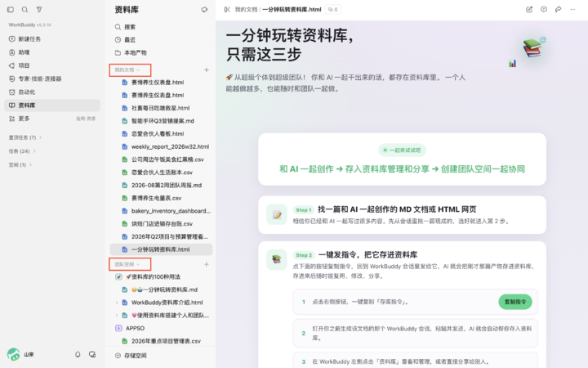Open 公司周边午饭美食红黑榜.csv
This screenshot has height=368, width=588.
click(x=161, y=159)
